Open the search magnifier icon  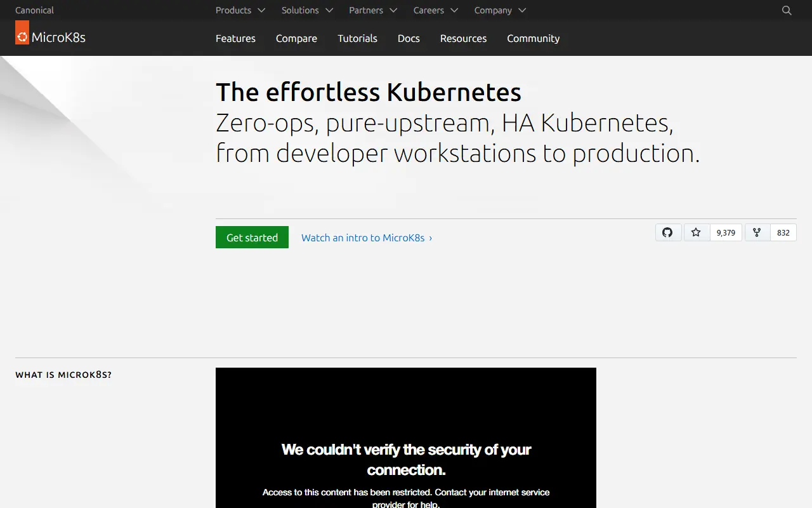[787, 10]
